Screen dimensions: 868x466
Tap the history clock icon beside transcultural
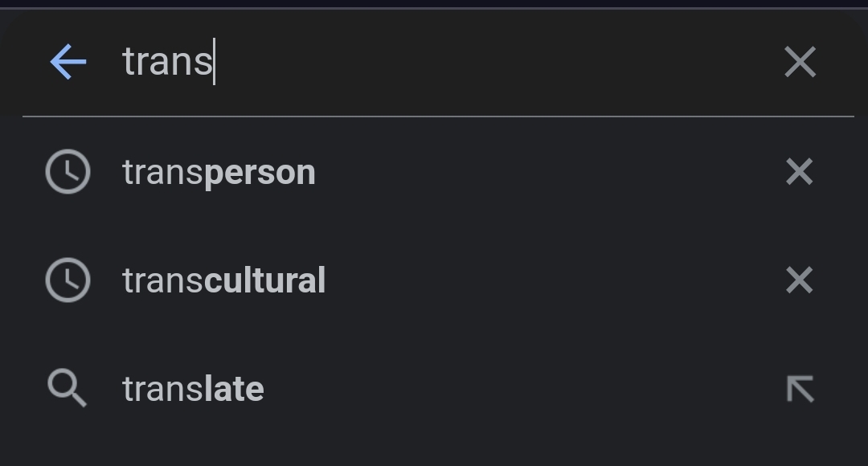click(68, 280)
